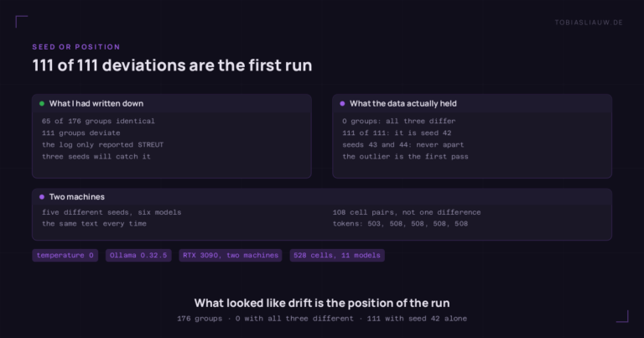Click the What the data actually held heading
644x338 pixels.
click(x=402, y=103)
